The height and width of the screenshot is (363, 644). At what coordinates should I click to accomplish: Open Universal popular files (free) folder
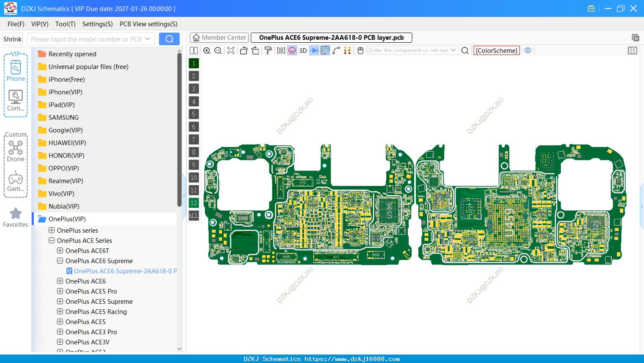[83, 67]
